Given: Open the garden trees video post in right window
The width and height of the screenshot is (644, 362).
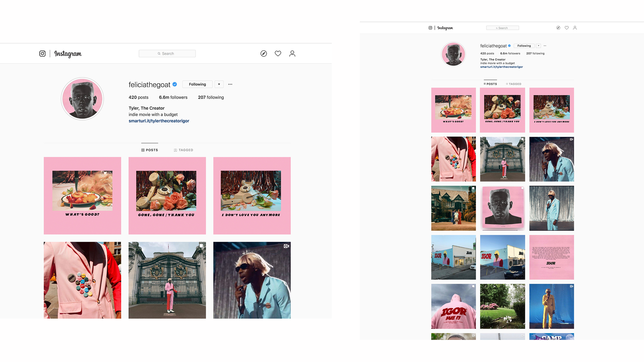Looking at the screenshot, I should click(502, 306).
